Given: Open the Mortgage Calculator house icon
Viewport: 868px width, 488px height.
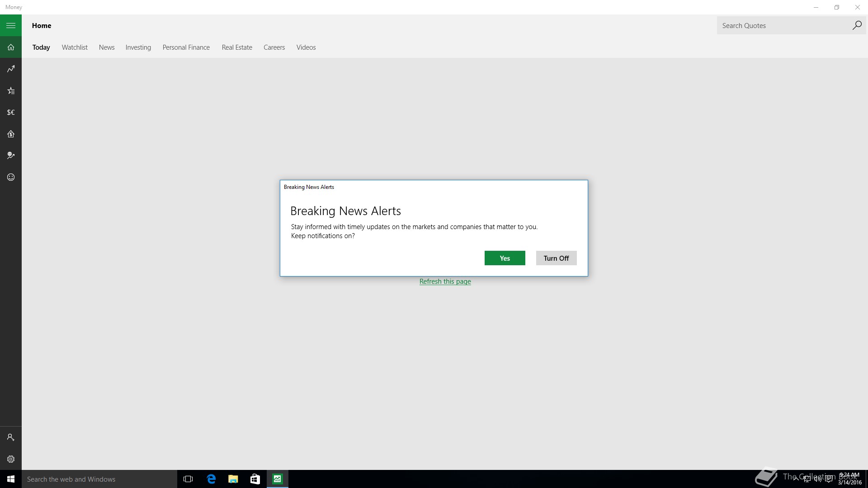Looking at the screenshot, I should [11, 134].
